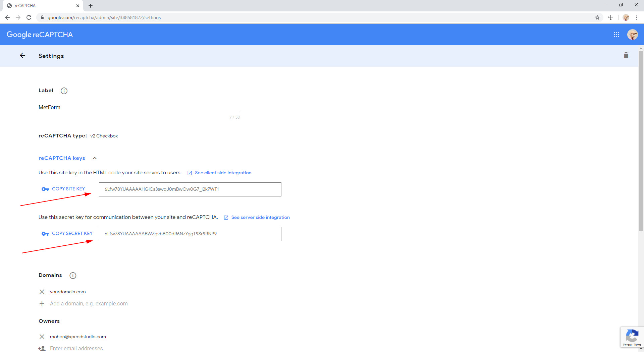Reload the page in the browser
644x352 pixels.
(29, 17)
